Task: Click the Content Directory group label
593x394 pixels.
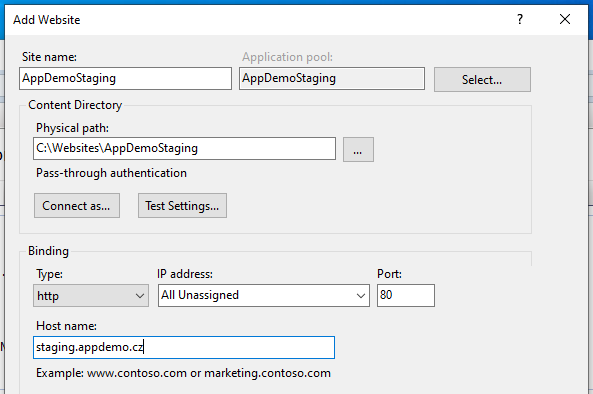Action: click(x=75, y=105)
